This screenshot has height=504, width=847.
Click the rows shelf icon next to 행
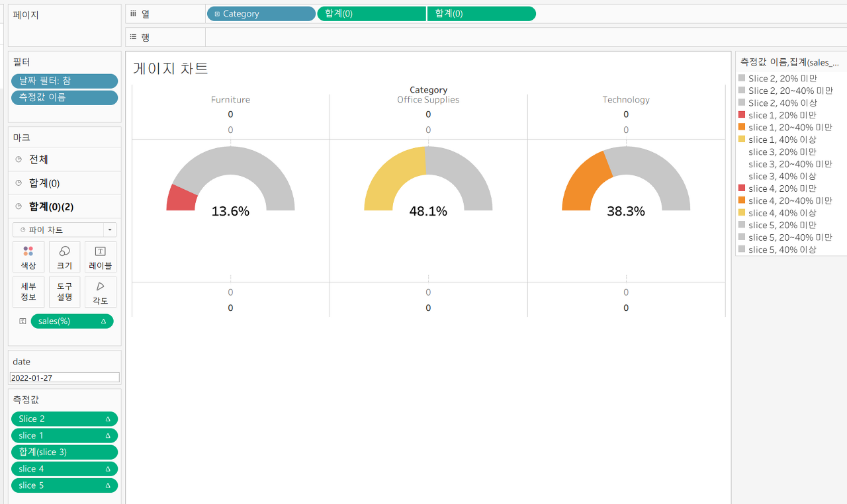pyautogui.click(x=133, y=37)
